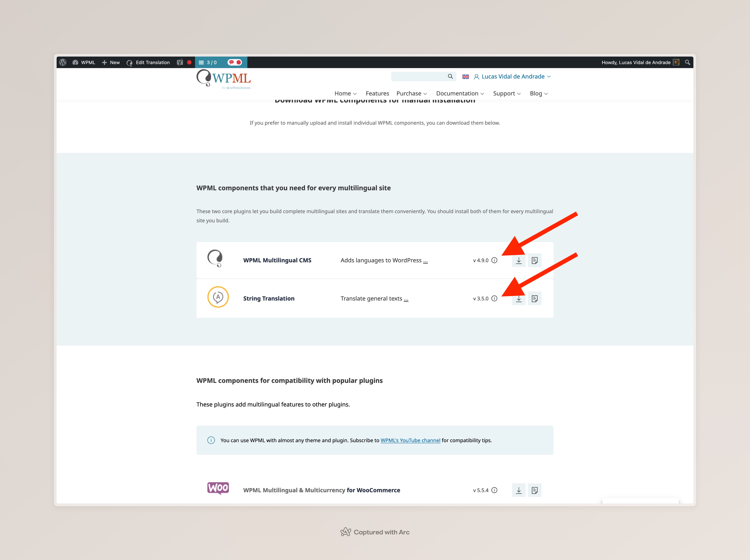Click the language flag switcher icon
Viewport: 750px width, 560px height.
tap(466, 77)
